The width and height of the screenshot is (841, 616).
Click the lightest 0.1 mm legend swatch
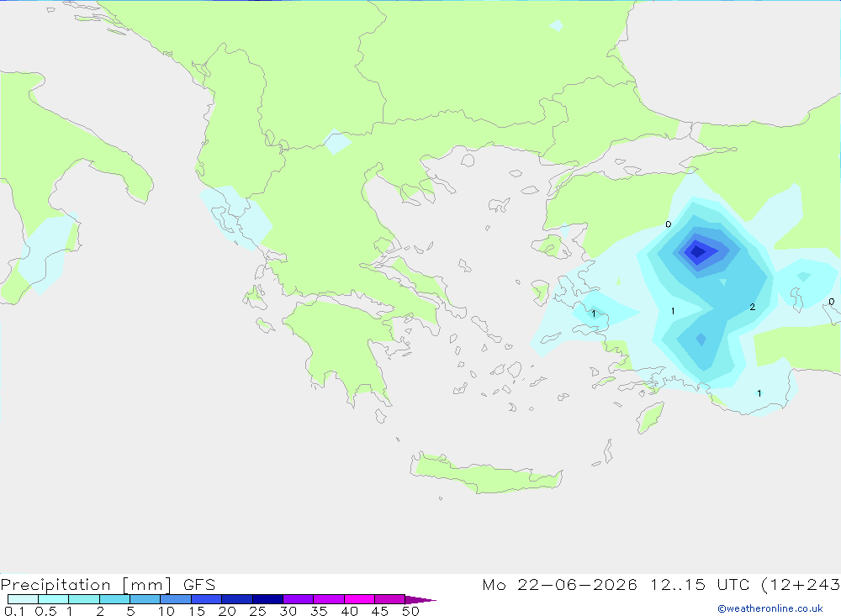click(23, 599)
